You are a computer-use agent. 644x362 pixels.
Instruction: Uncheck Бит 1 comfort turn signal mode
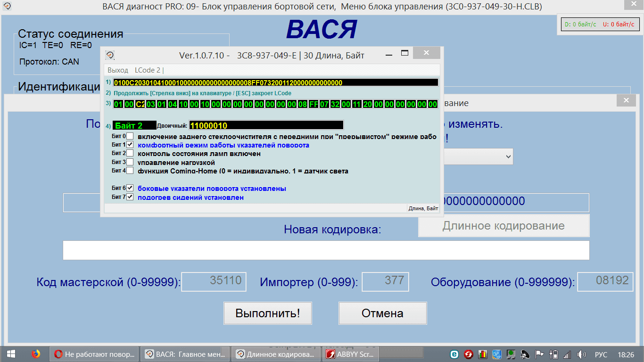pos(130,145)
